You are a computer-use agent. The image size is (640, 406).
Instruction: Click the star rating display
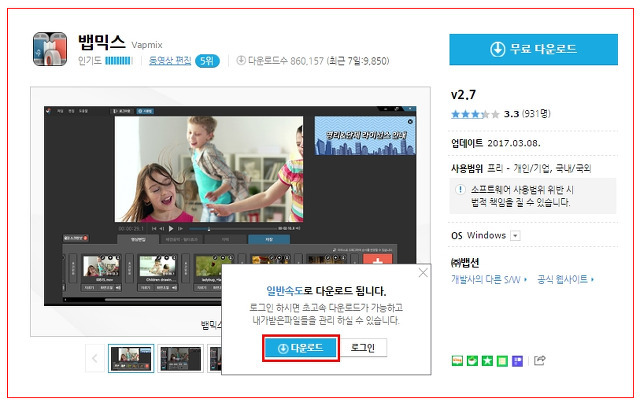coord(475,114)
